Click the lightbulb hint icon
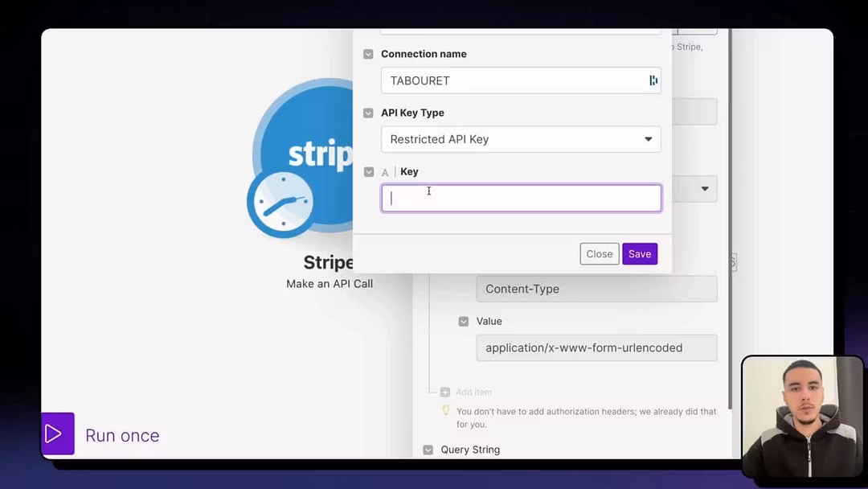Image resolution: width=868 pixels, height=489 pixels. click(445, 411)
